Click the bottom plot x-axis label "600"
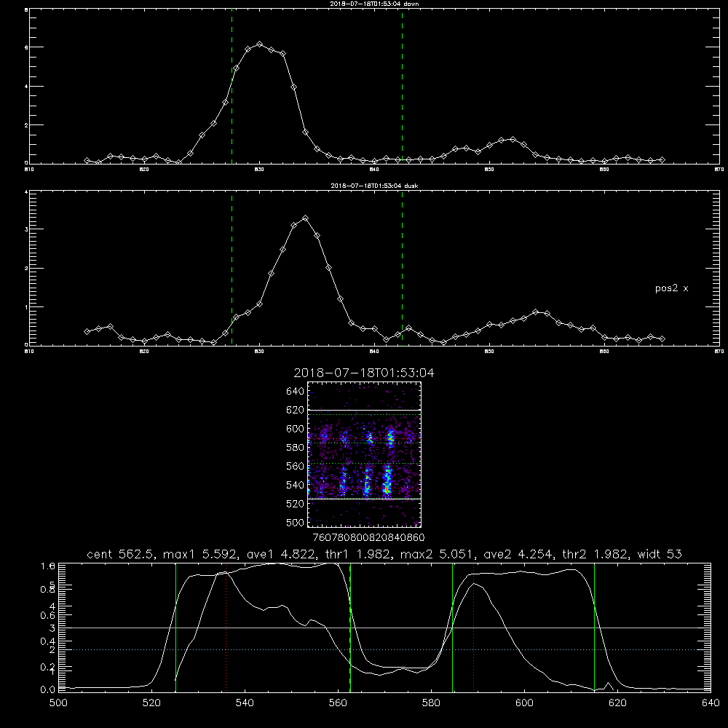Image resolution: width=728 pixels, height=728 pixels. 524,703
